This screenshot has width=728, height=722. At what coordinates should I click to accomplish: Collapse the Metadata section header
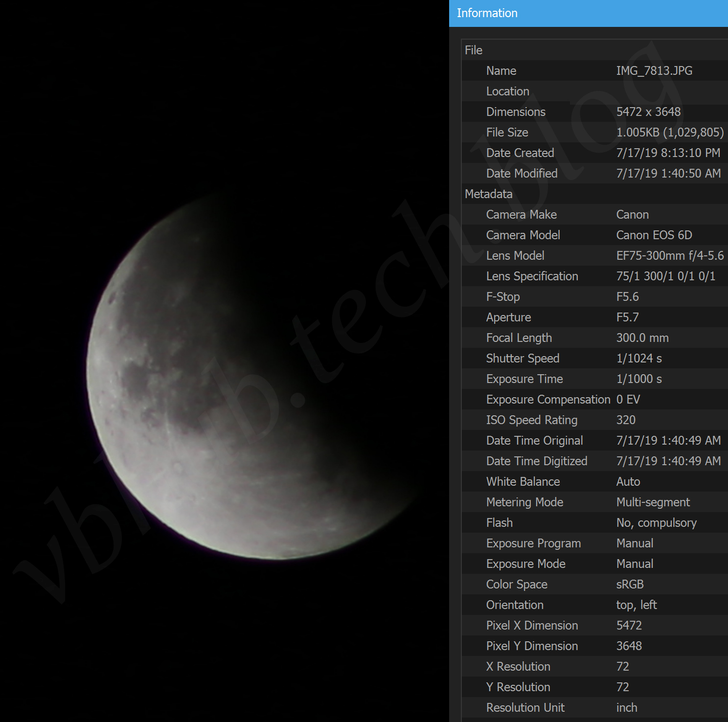pyautogui.click(x=488, y=194)
